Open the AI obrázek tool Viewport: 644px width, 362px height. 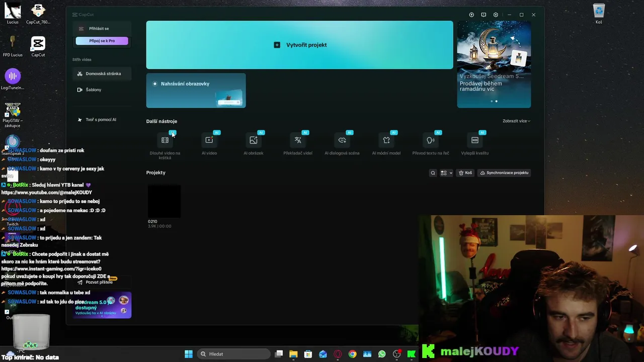[x=254, y=144]
